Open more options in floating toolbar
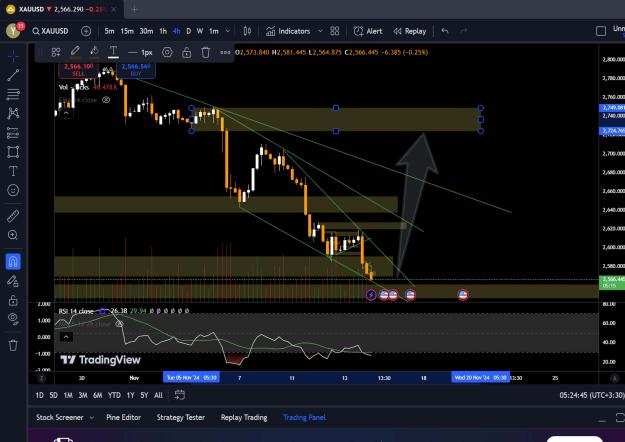 point(225,52)
